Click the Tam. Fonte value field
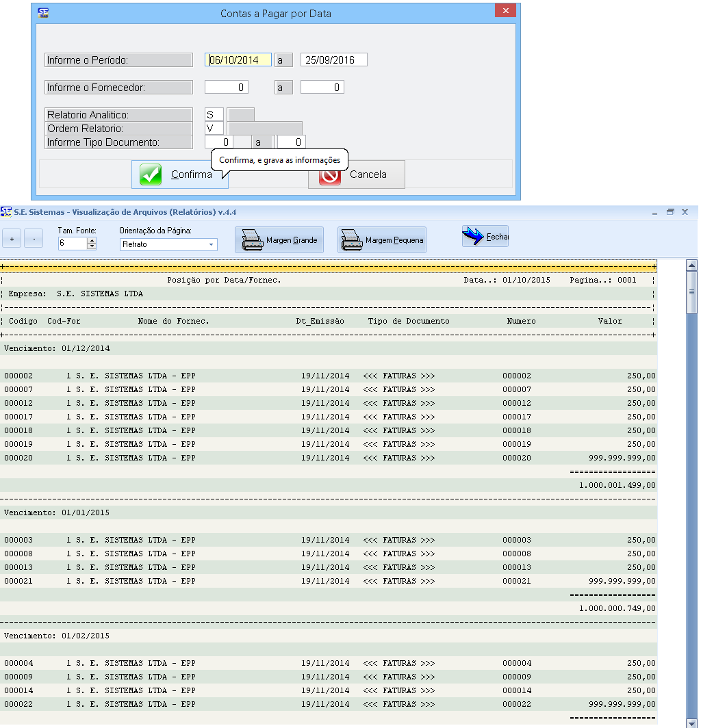Screen dimensions: 701x728 pyautogui.click(x=72, y=243)
